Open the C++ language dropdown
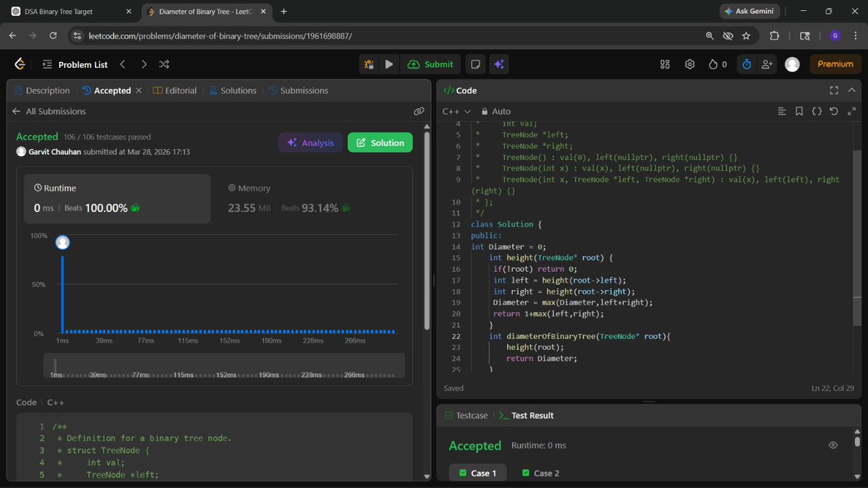 pyautogui.click(x=456, y=111)
